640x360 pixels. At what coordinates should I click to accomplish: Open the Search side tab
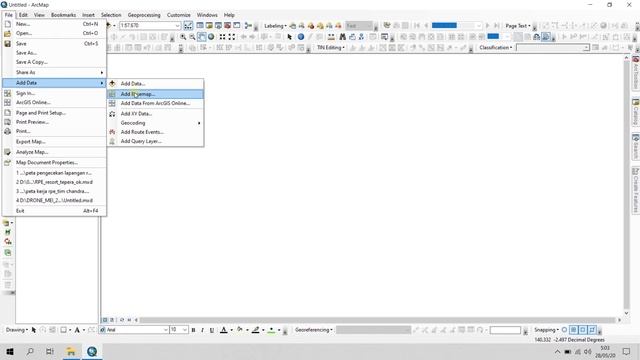click(636, 146)
